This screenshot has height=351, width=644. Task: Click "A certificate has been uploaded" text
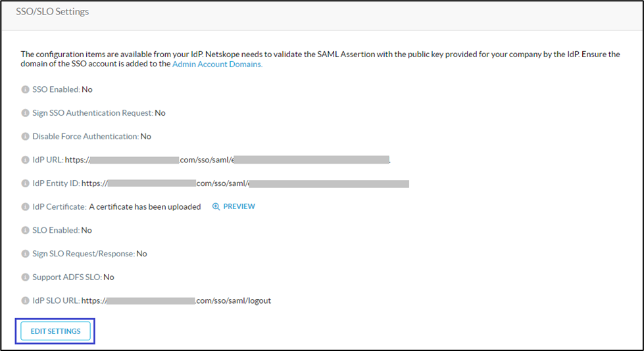click(145, 206)
